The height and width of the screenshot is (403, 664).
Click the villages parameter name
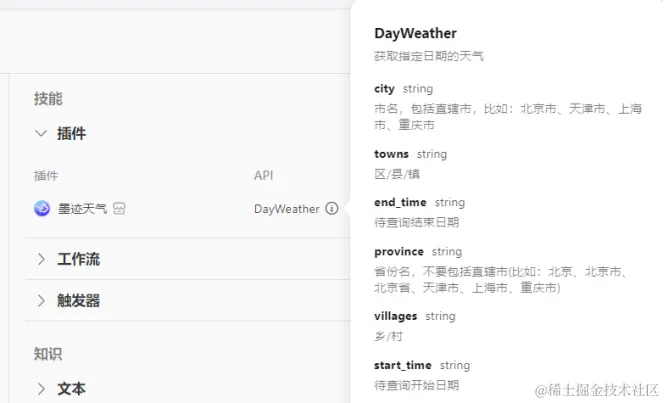[396, 316]
